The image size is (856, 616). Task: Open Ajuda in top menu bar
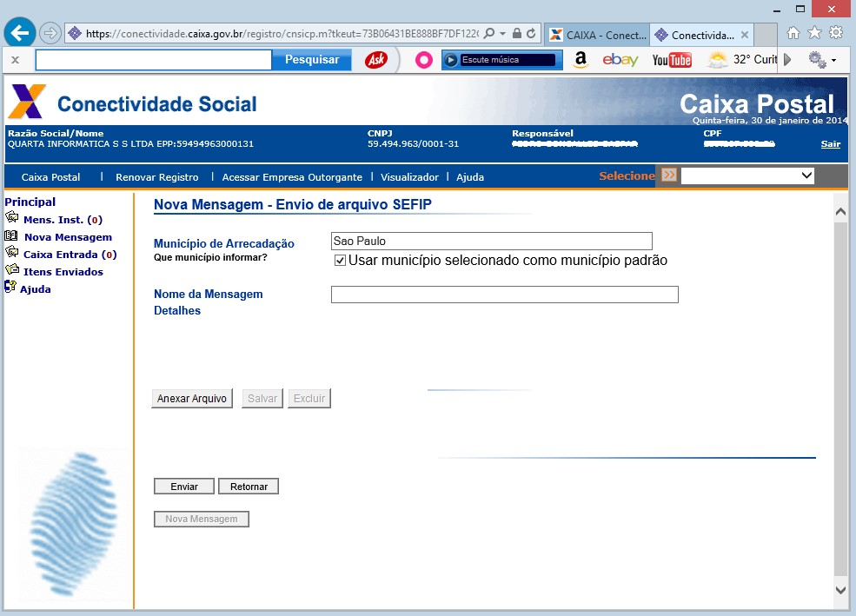470,177
